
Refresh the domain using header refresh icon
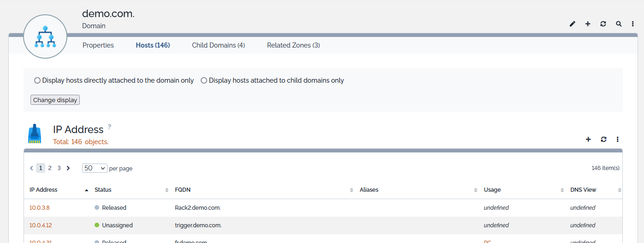(x=603, y=24)
